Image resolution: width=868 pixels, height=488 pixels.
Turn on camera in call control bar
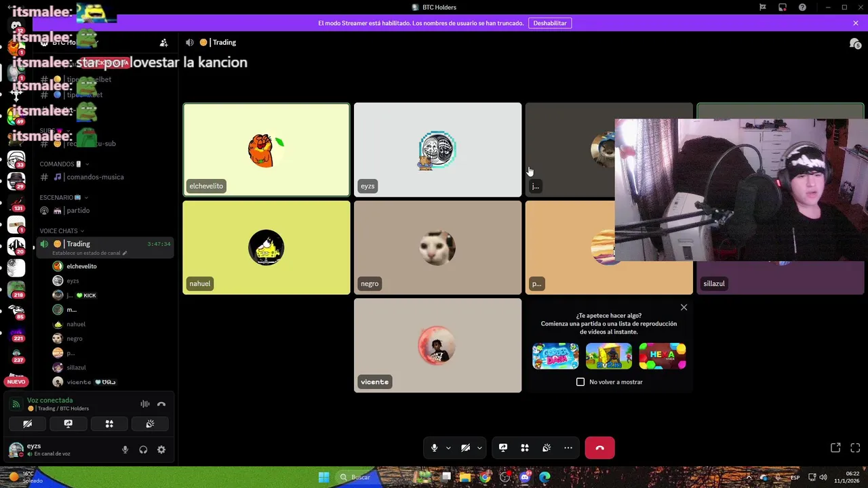pyautogui.click(x=465, y=448)
